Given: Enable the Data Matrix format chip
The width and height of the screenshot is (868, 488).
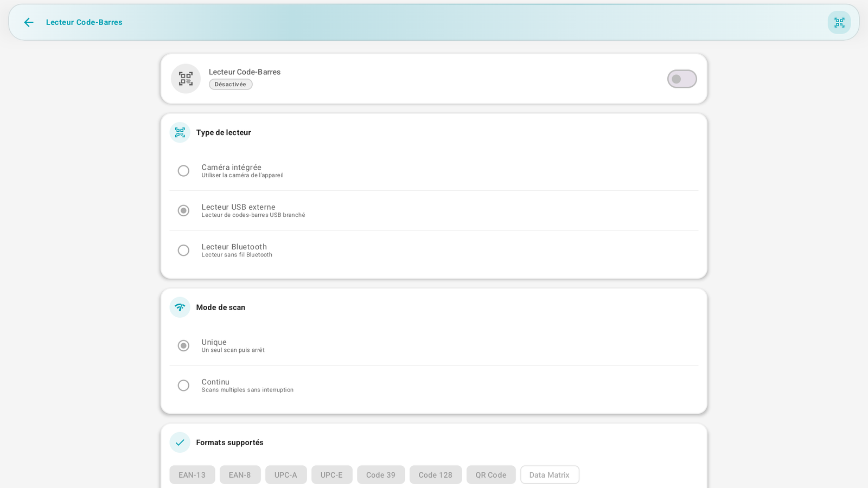Looking at the screenshot, I should (550, 474).
